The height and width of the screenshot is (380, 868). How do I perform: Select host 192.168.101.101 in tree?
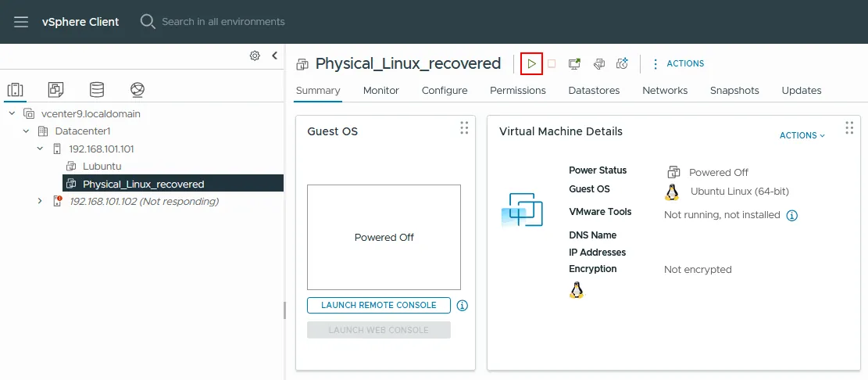(x=102, y=149)
